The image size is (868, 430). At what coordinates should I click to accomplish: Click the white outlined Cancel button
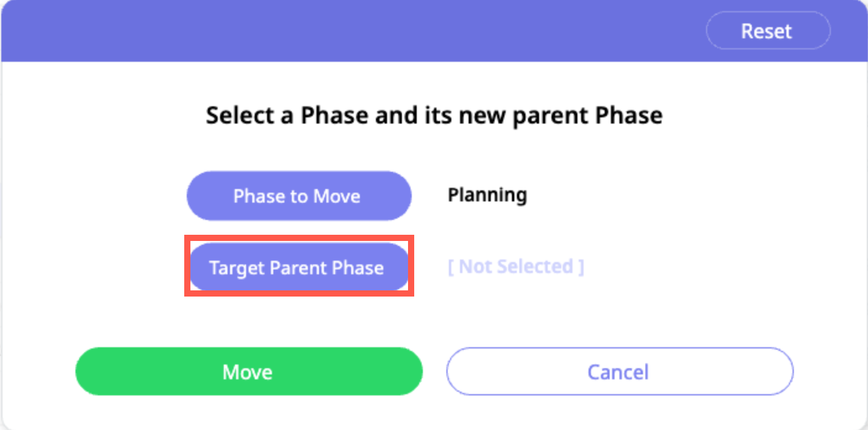coord(619,371)
